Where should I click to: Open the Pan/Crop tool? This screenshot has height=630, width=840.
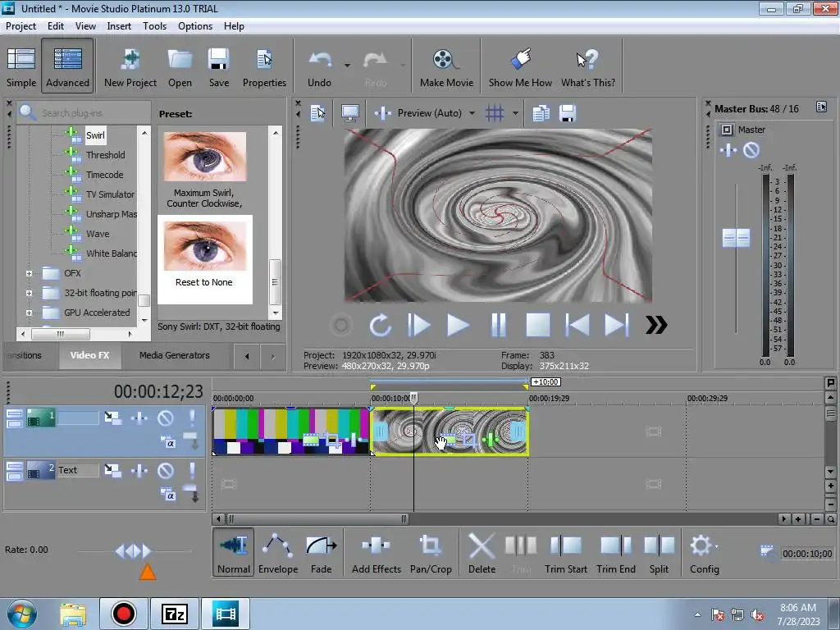point(431,554)
